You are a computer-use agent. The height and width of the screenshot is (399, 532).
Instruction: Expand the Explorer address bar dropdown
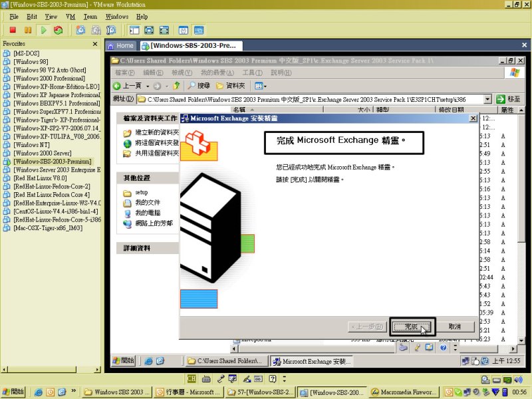pos(487,99)
